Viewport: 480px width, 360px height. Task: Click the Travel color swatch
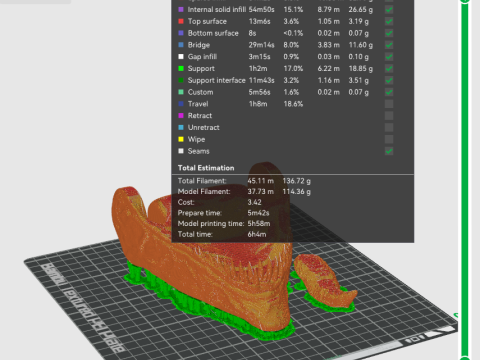pyautogui.click(x=181, y=104)
